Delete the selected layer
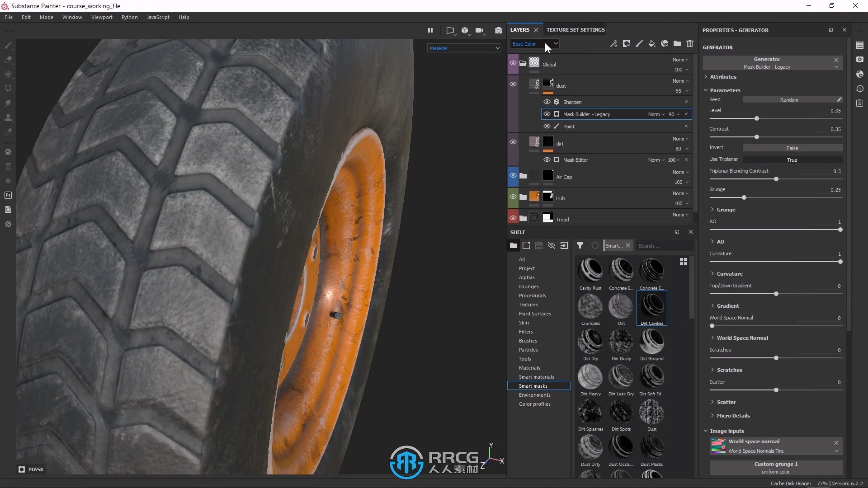 pos(690,44)
